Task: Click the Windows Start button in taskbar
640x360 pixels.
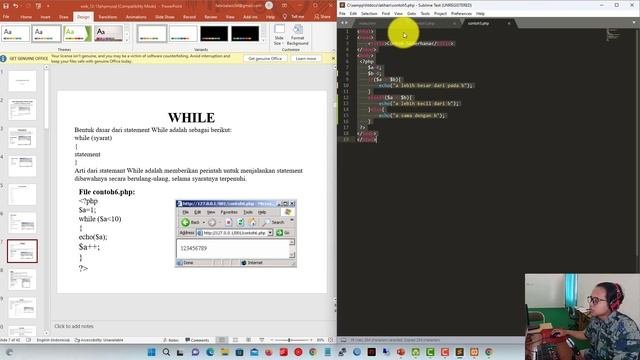Action: (x=151, y=352)
